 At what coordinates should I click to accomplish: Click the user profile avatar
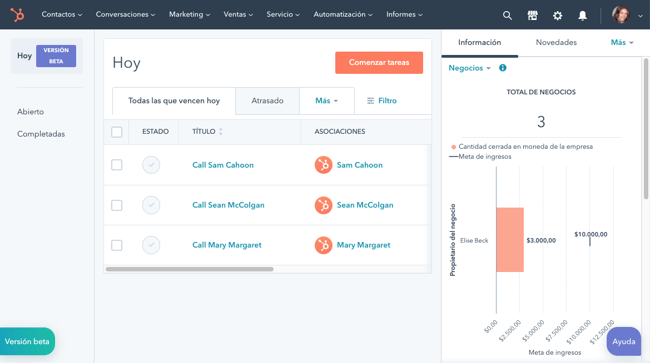click(621, 15)
